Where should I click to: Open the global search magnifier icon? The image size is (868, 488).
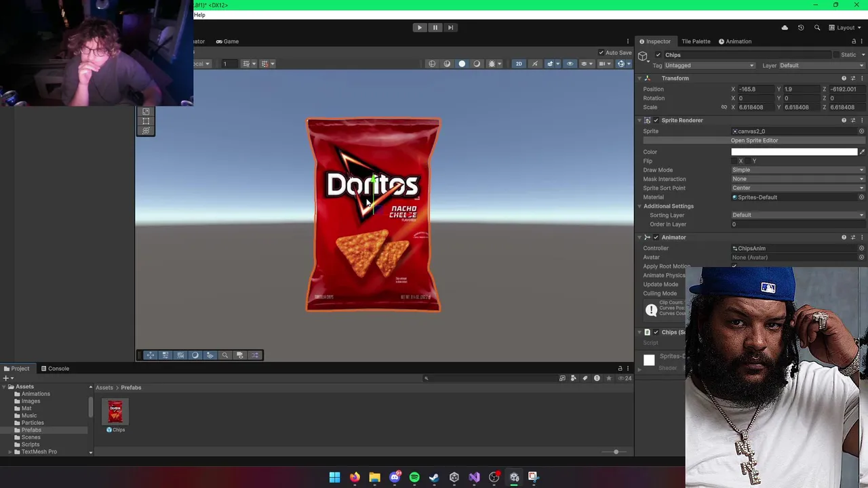[817, 28]
